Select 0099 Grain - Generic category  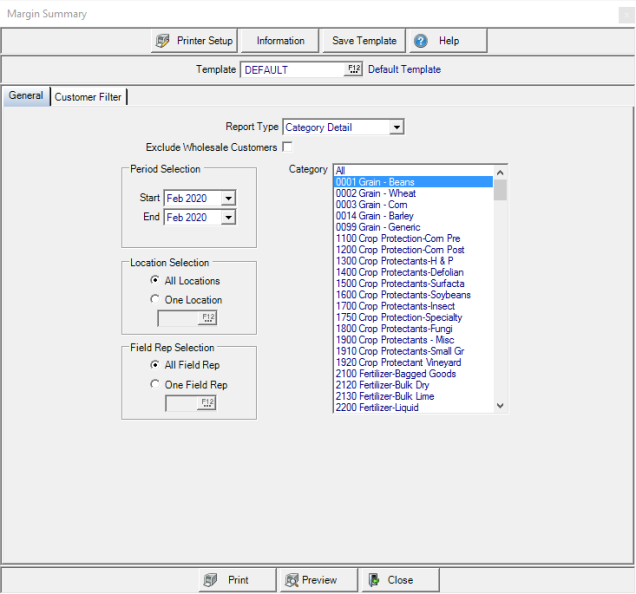(x=413, y=227)
